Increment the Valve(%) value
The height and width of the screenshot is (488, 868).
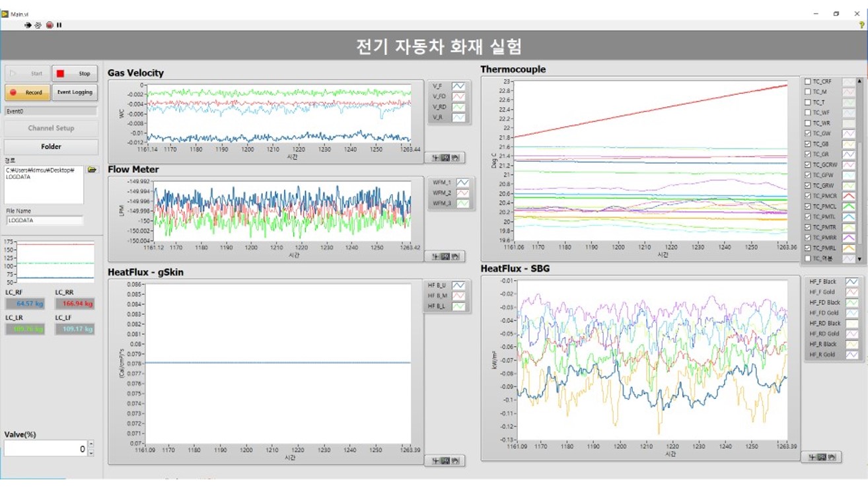click(x=91, y=445)
